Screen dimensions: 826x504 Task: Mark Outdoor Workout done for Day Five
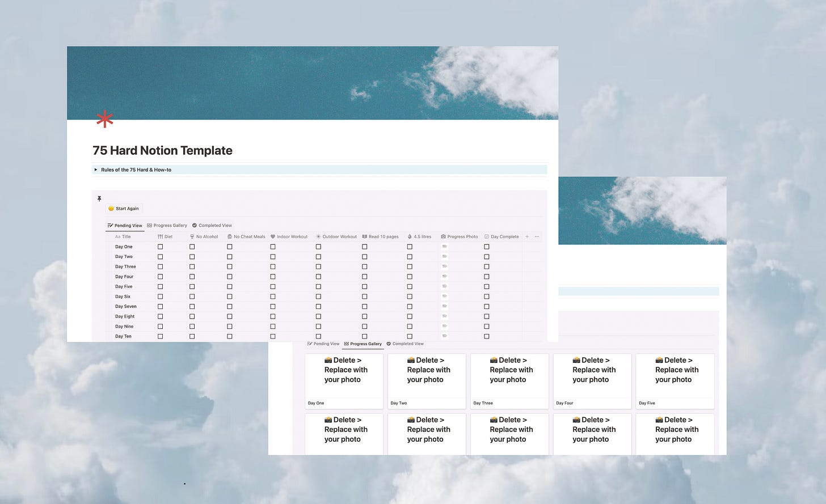click(318, 286)
